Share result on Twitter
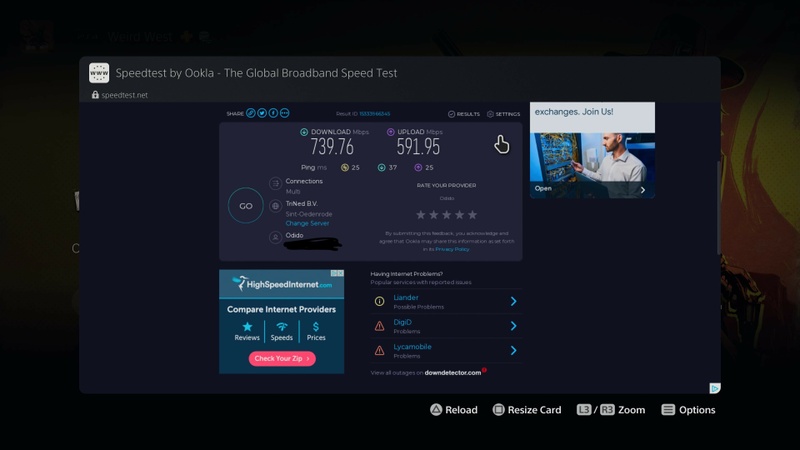 point(262,113)
